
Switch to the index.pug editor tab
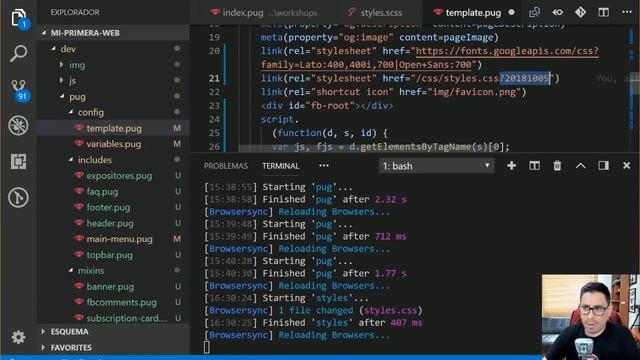point(264,13)
